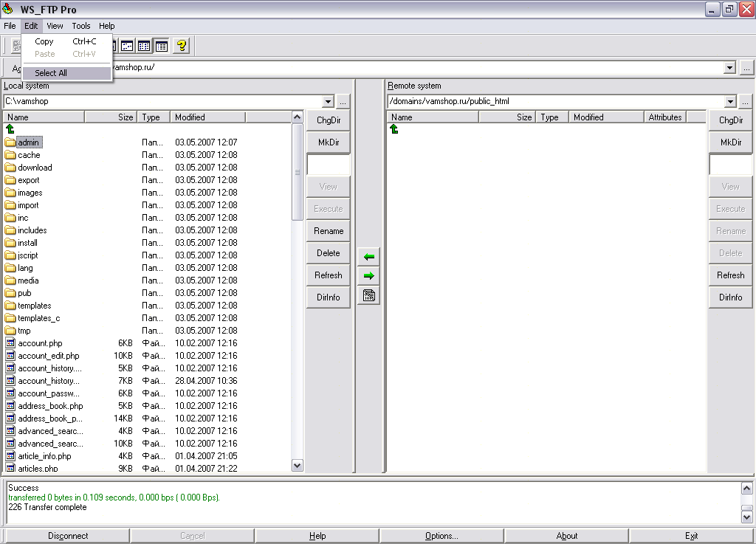Go up one level in the remote list

point(394,129)
